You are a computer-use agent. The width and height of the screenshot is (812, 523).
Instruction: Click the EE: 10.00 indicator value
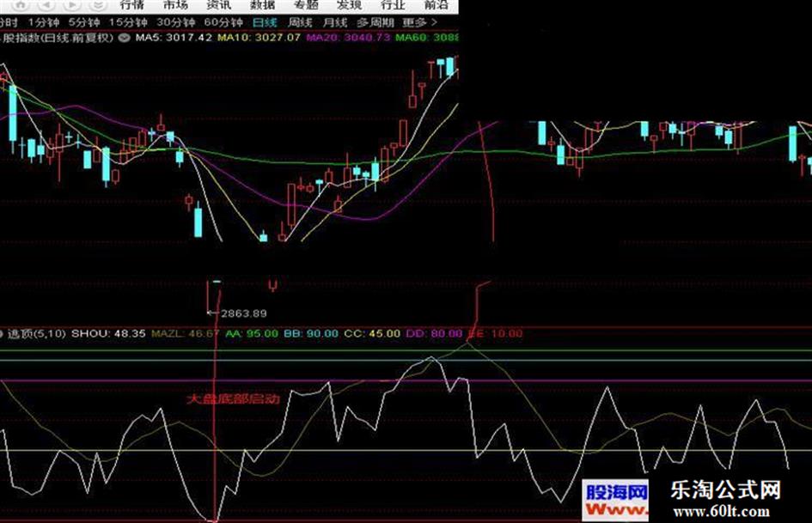[495, 333]
